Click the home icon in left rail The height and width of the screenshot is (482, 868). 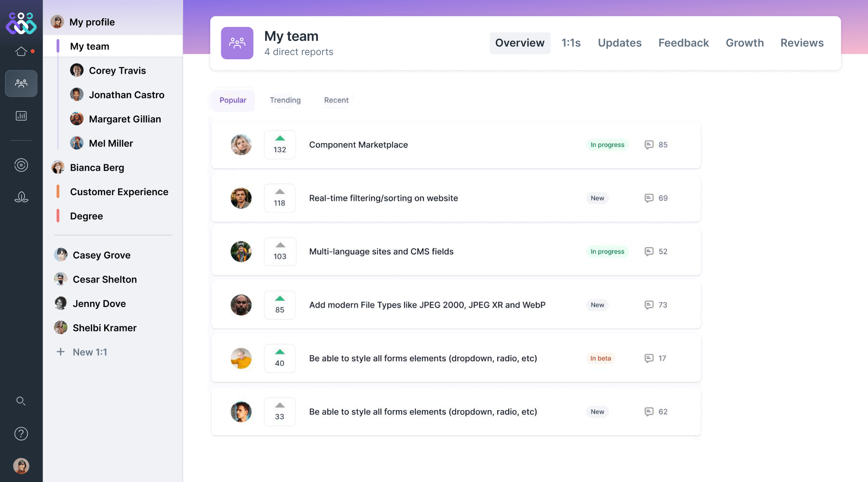pyautogui.click(x=21, y=51)
